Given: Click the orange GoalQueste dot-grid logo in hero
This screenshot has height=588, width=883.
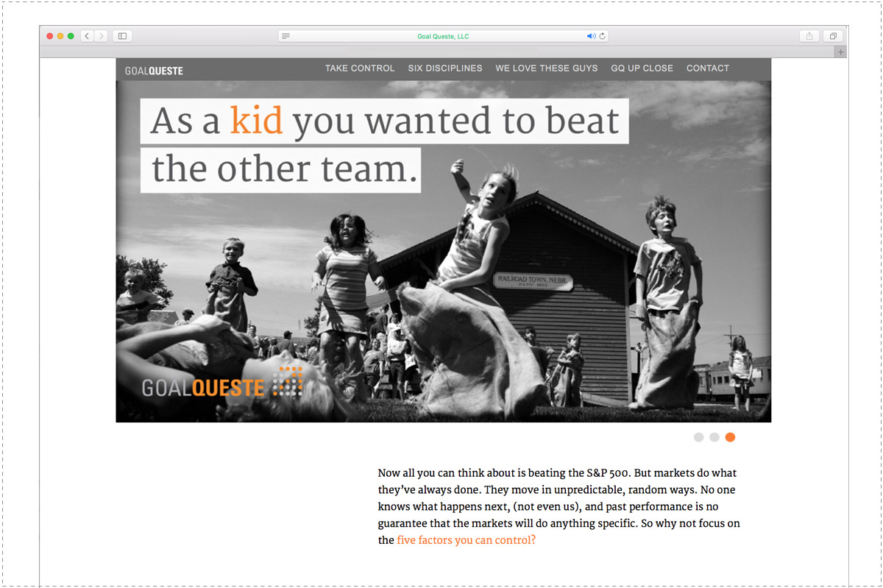Looking at the screenshot, I should (x=222, y=383).
